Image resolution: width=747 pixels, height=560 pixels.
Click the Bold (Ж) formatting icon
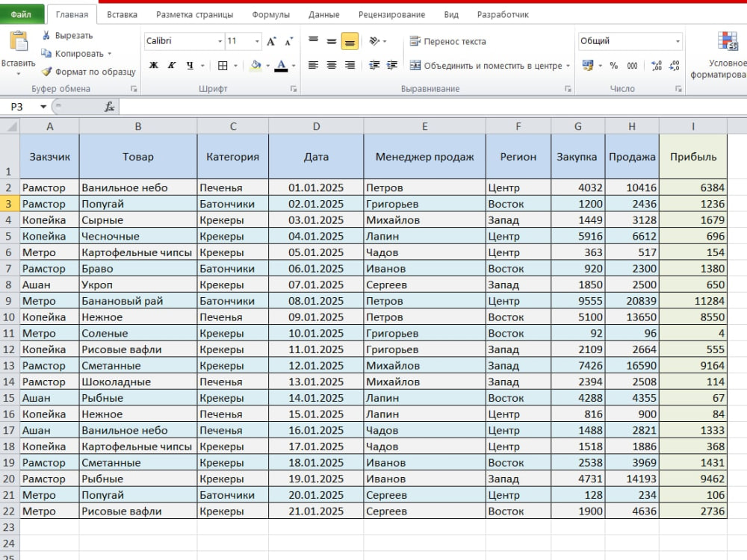coord(153,65)
